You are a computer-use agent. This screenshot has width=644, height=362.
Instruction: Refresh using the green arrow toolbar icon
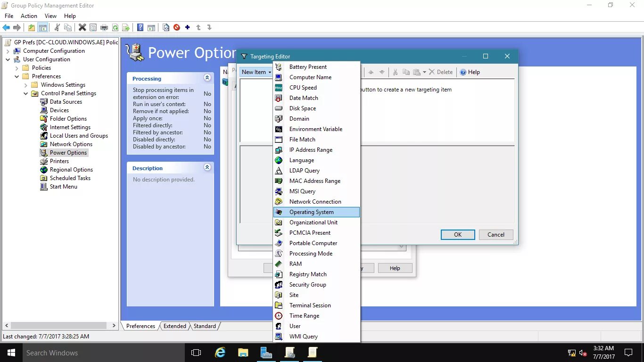pos(115,27)
